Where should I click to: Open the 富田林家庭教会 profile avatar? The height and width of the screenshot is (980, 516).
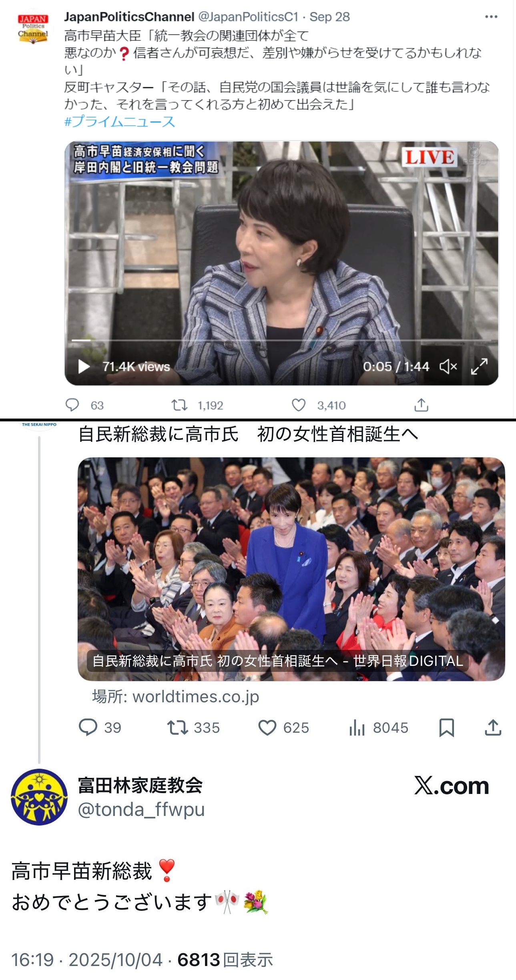(39, 798)
